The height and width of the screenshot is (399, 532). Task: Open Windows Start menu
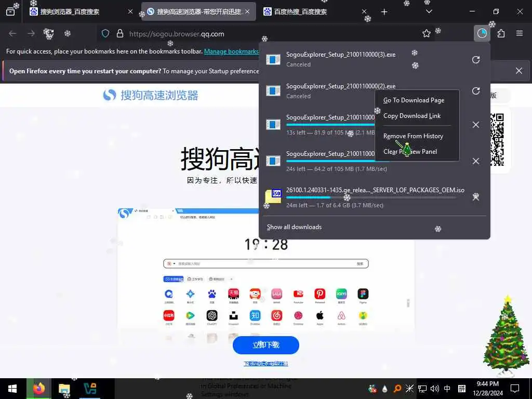click(12, 389)
